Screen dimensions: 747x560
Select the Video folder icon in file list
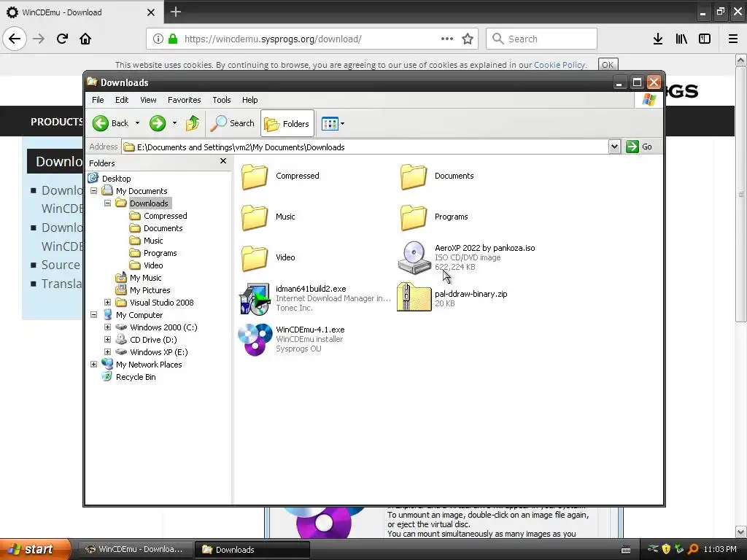(255, 258)
